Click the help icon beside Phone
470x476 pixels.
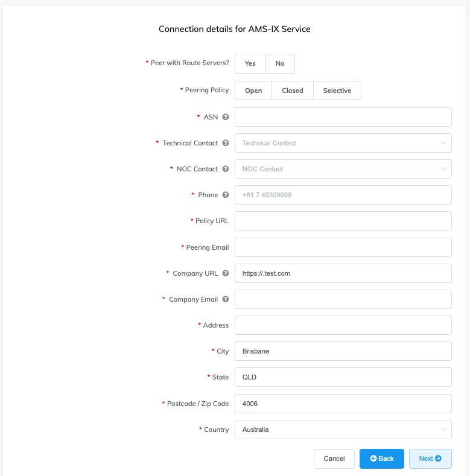pyautogui.click(x=226, y=195)
